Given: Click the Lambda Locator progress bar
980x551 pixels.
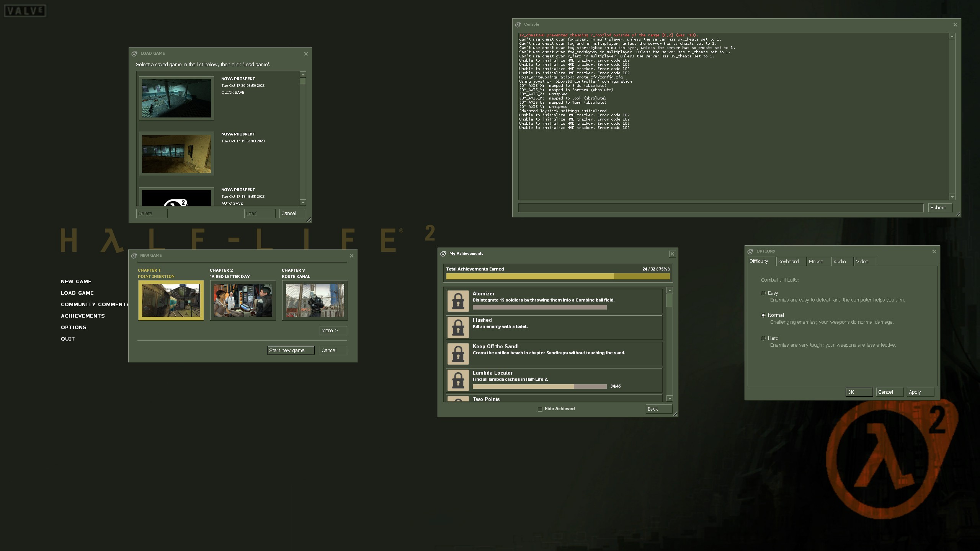Looking at the screenshot, I should point(540,386).
